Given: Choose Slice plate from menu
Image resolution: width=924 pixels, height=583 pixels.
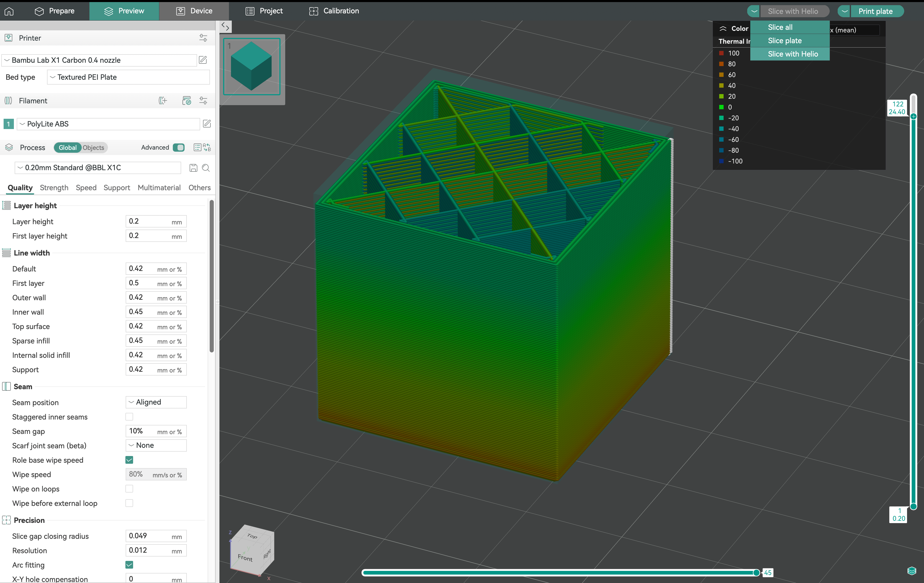Looking at the screenshot, I should [790, 41].
